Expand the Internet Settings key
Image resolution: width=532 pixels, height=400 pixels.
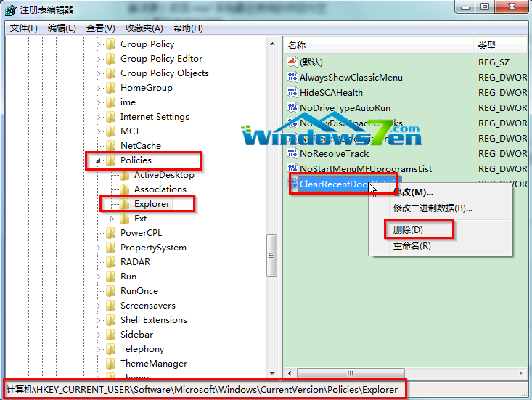98,117
